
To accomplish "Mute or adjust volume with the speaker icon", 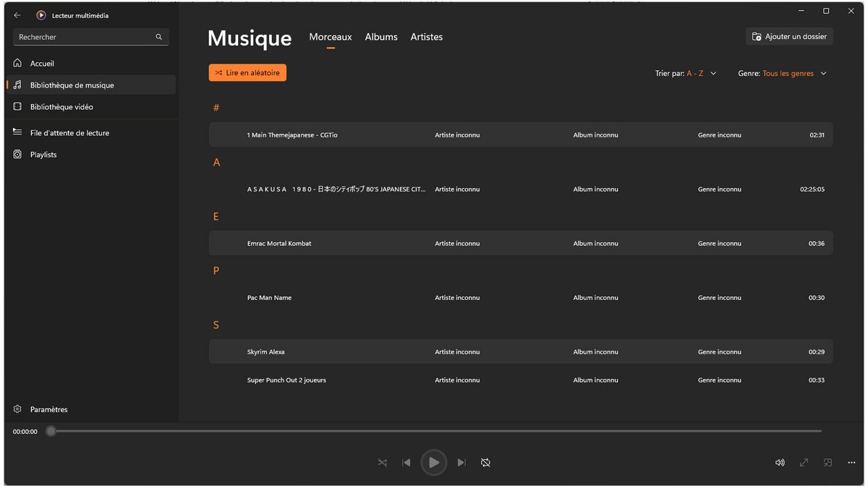I will tap(780, 462).
